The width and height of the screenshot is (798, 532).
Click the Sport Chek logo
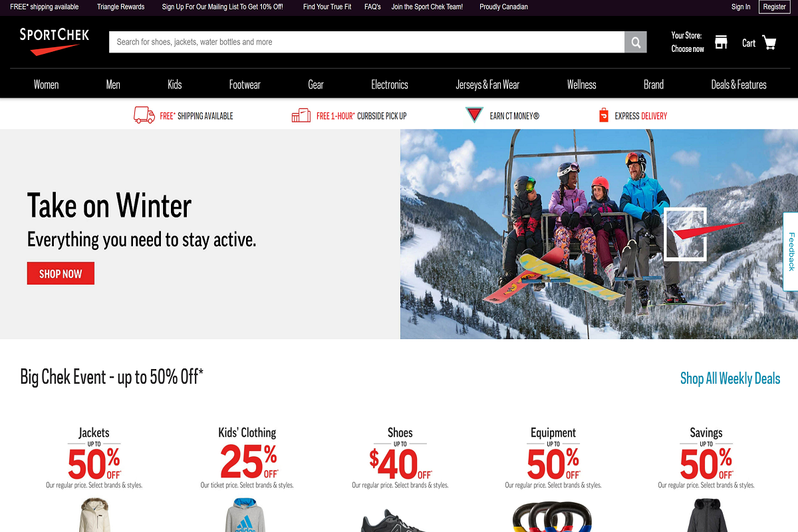tap(55, 41)
